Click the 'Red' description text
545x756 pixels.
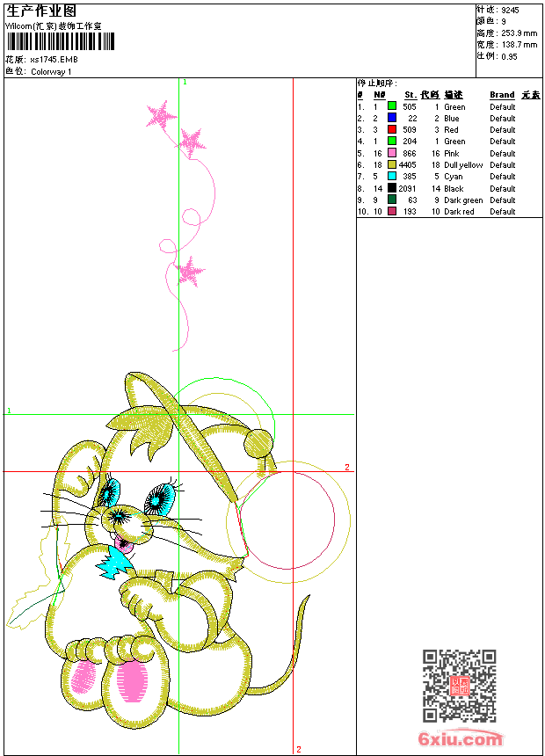click(451, 130)
